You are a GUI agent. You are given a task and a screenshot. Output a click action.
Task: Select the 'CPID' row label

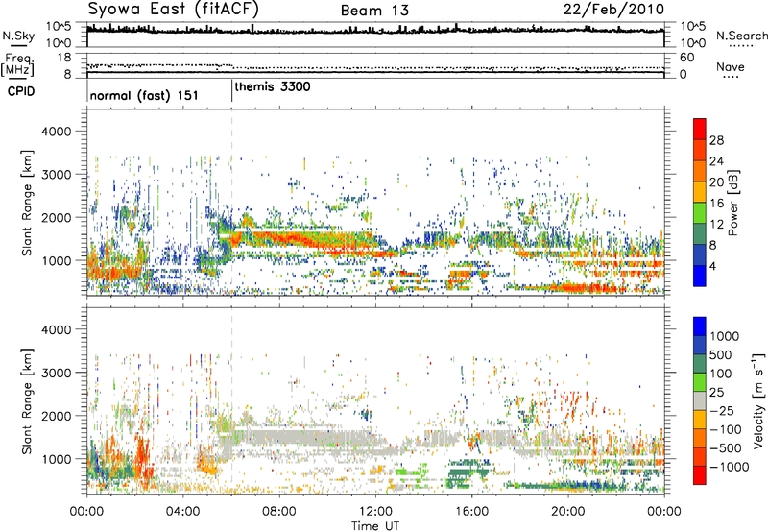click(x=20, y=91)
